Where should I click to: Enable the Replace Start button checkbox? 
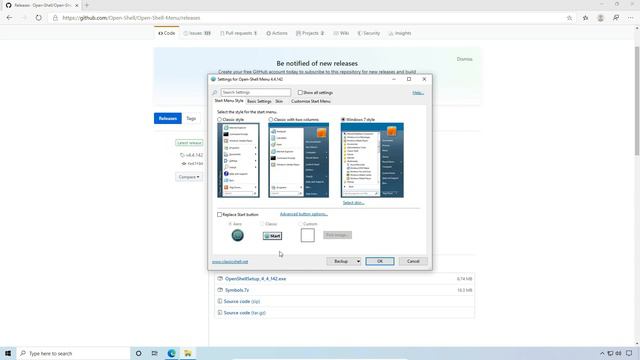click(220, 215)
